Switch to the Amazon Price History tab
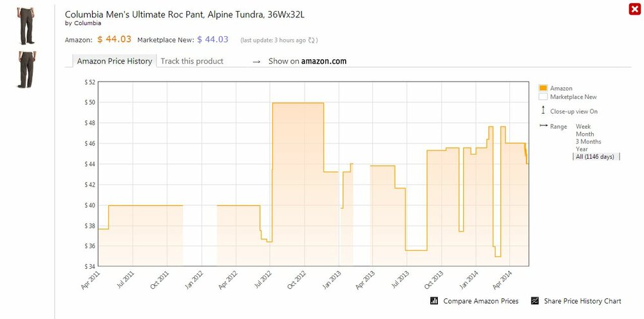Screen dimensions: 644x319 click(x=114, y=61)
